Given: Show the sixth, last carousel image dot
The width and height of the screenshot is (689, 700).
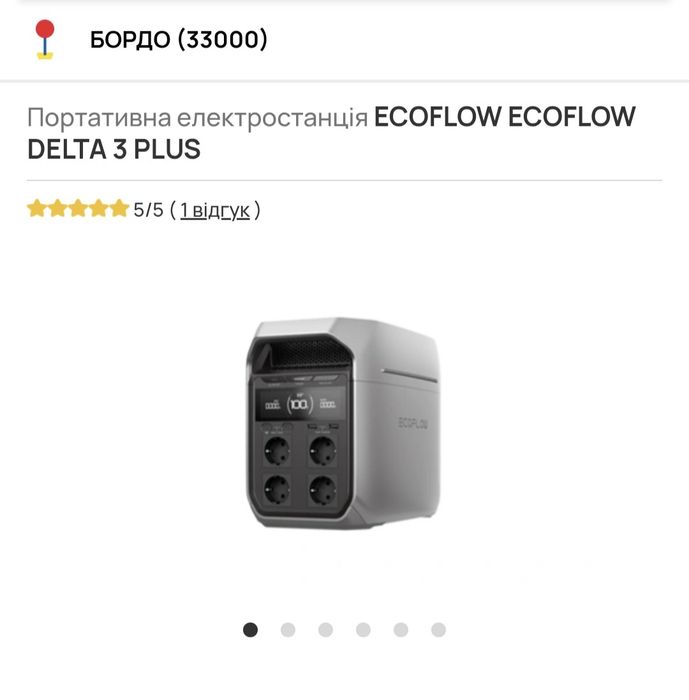Looking at the screenshot, I should [438, 630].
